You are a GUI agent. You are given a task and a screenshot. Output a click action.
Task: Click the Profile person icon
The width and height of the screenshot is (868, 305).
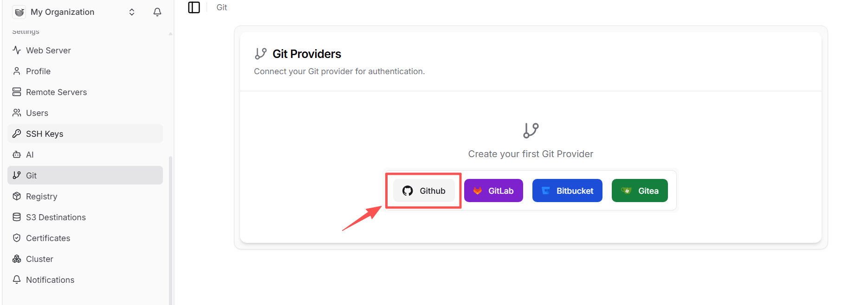(17, 71)
